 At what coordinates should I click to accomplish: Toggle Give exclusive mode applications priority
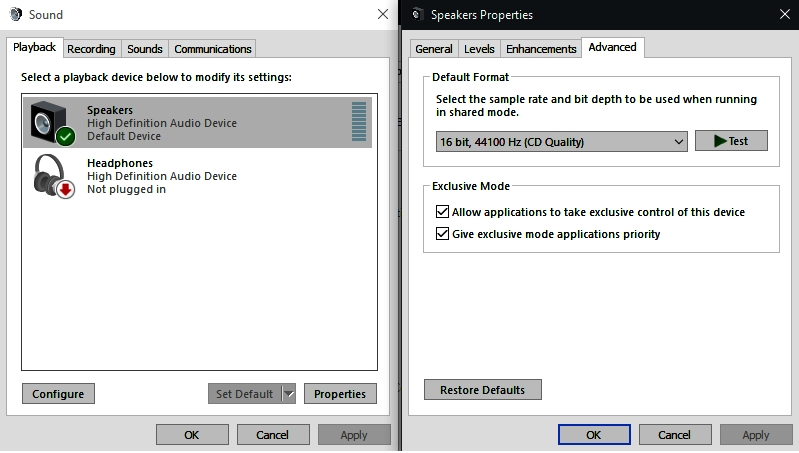442,234
